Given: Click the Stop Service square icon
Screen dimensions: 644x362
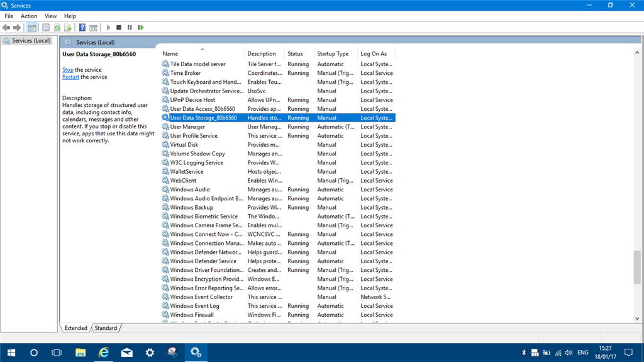Looking at the screenshot, I should pos(119,28).
